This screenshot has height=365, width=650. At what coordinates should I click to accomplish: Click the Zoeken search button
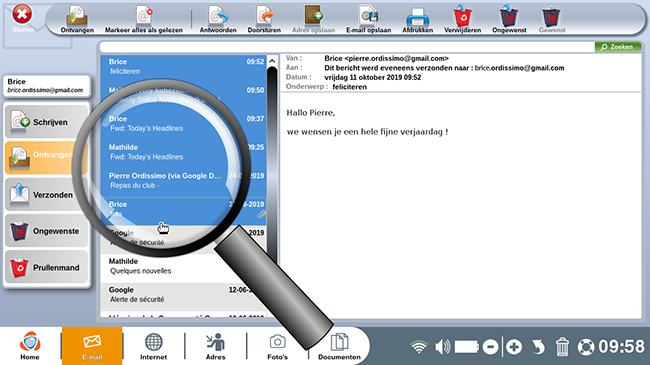(618, 47)
